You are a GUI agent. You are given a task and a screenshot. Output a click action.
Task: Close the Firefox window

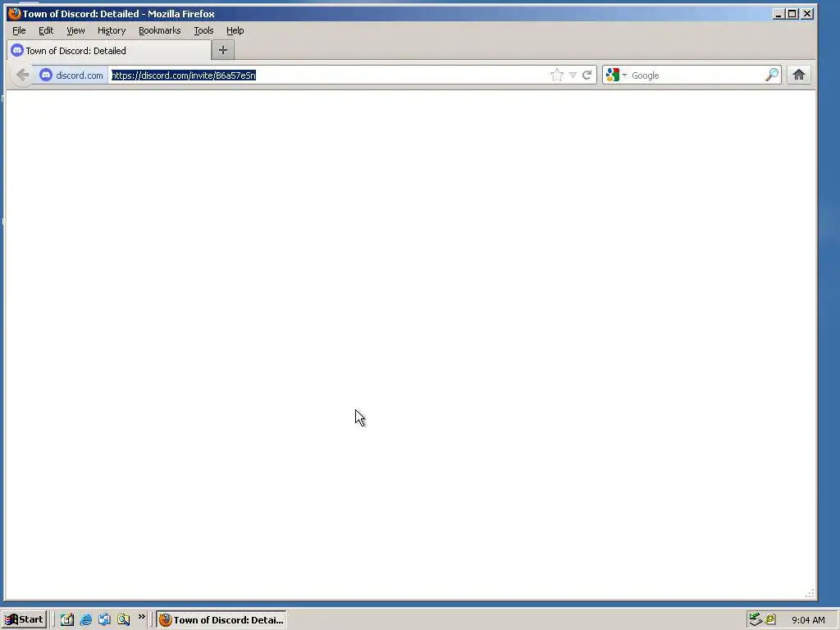click(807, 14)
